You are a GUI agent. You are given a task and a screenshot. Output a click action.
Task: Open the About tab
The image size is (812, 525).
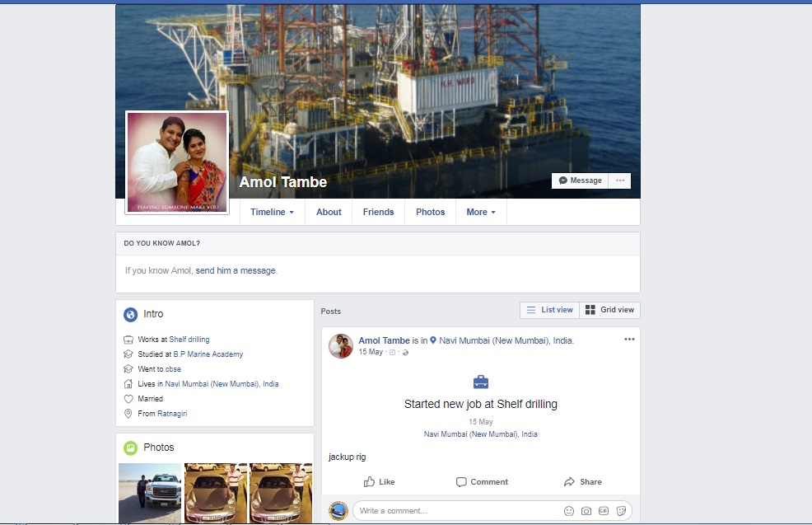[x=329, y=212]
